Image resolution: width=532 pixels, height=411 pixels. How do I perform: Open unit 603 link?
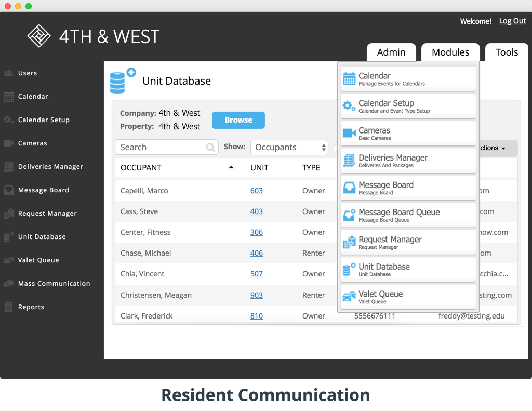coord(257,191)
